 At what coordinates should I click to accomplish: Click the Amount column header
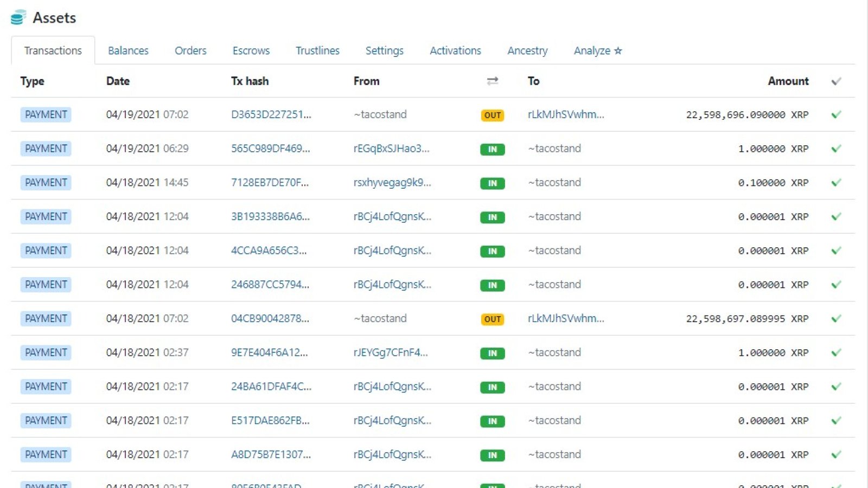coord(788,81)
